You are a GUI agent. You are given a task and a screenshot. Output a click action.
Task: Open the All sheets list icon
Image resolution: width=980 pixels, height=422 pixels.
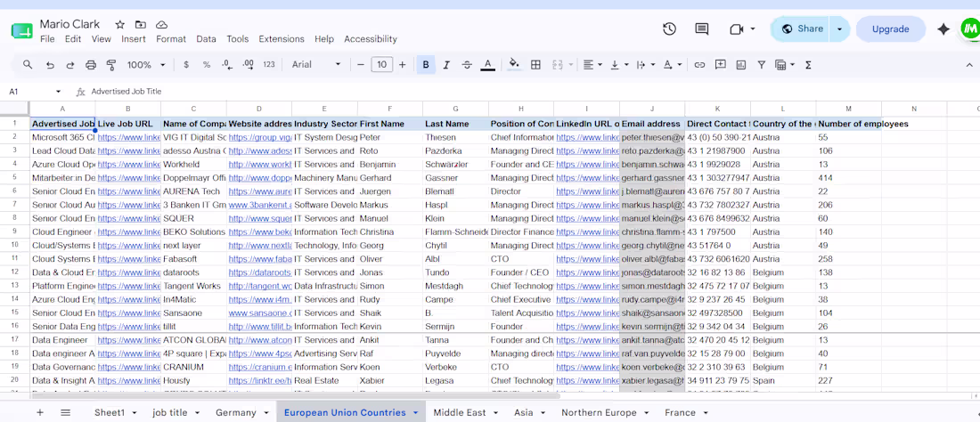pos(66,412)
